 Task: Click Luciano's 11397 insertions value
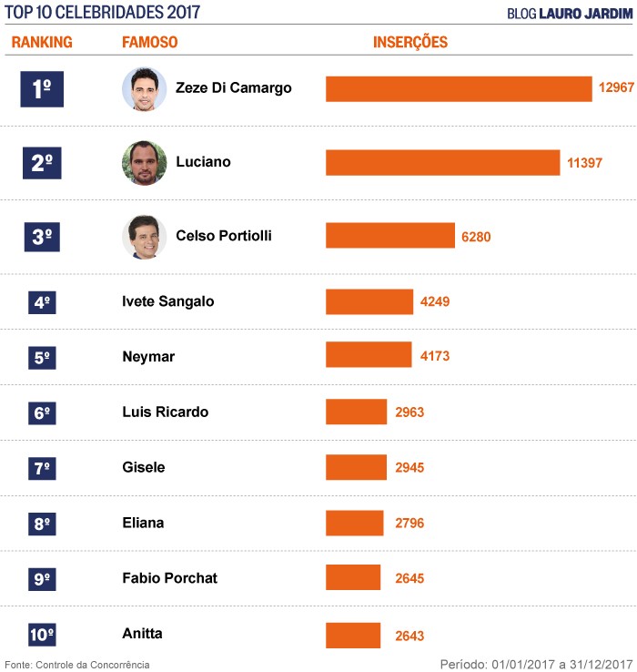(x=584, y=163)
